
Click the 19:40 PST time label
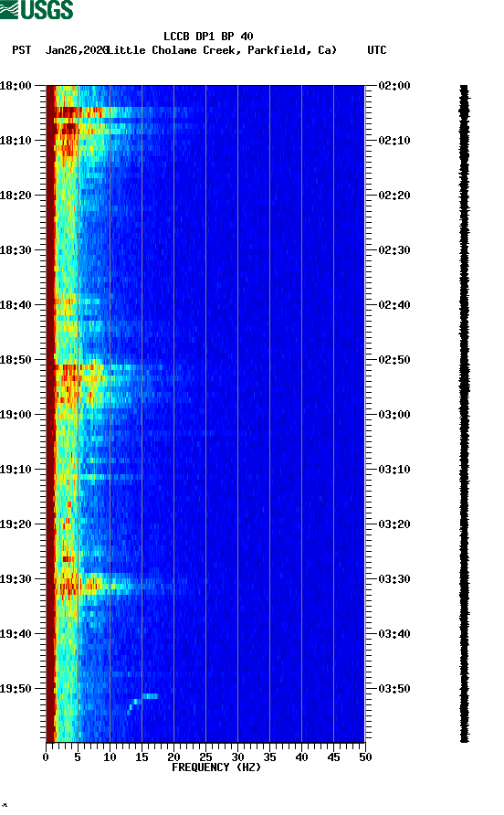click(x=16, y=634)
